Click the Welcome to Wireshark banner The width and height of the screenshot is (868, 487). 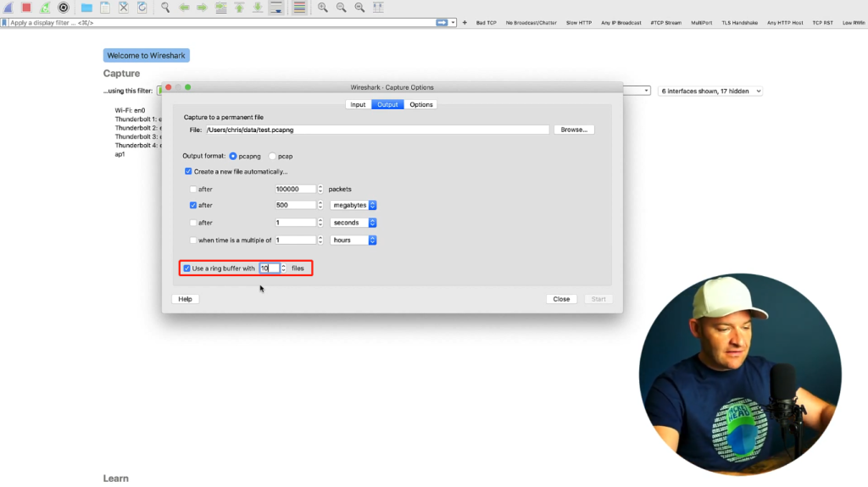click(x=146, y=55)
